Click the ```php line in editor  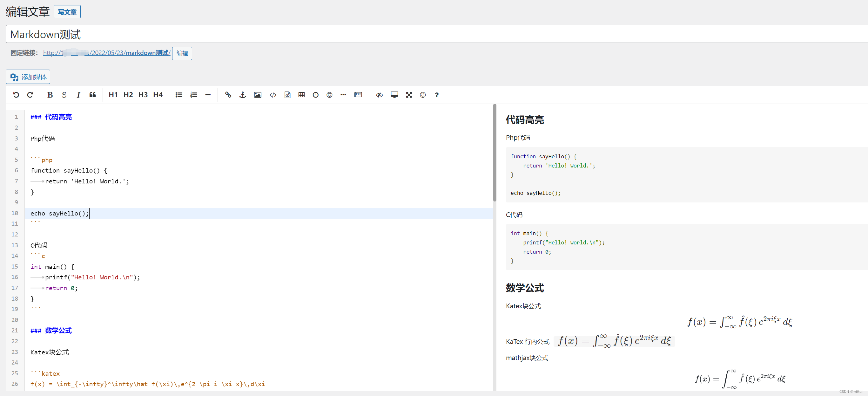[x=41, y=160]
